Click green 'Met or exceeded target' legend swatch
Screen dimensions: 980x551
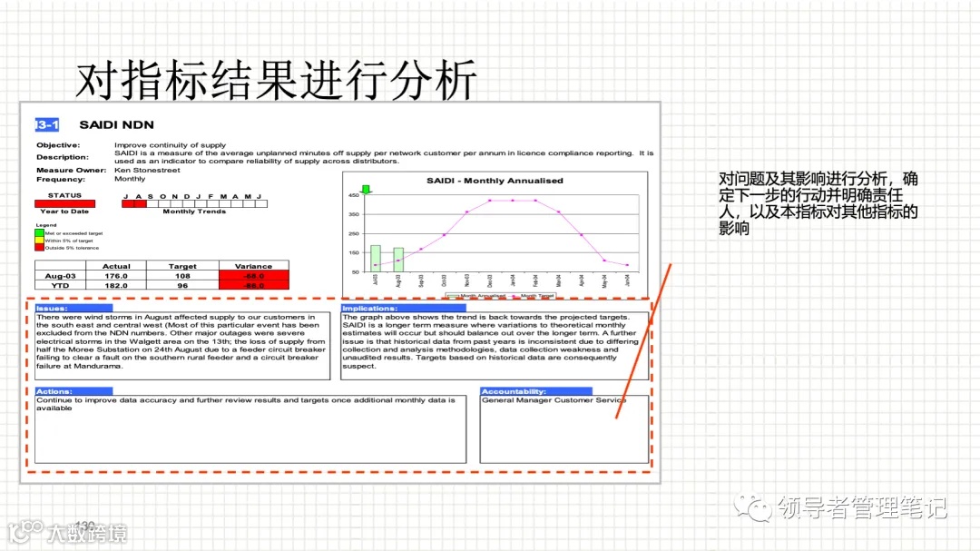[x=39, y=233]
